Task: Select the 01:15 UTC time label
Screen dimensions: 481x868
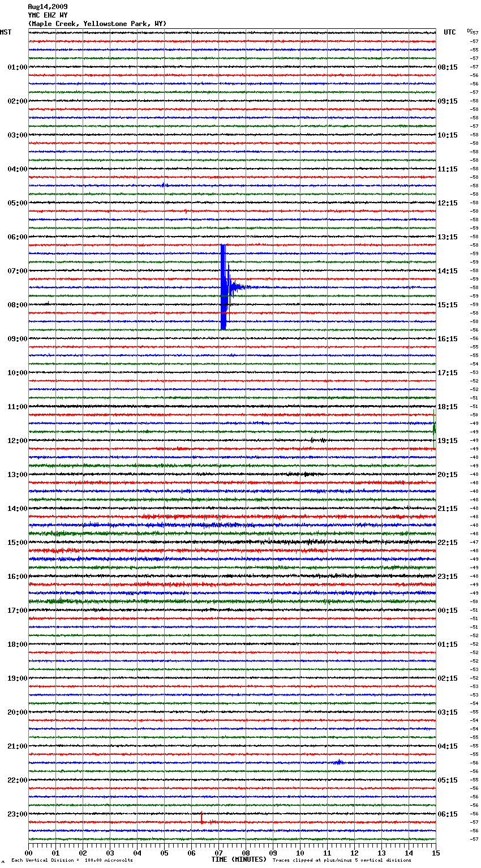Action: [448, 644]
